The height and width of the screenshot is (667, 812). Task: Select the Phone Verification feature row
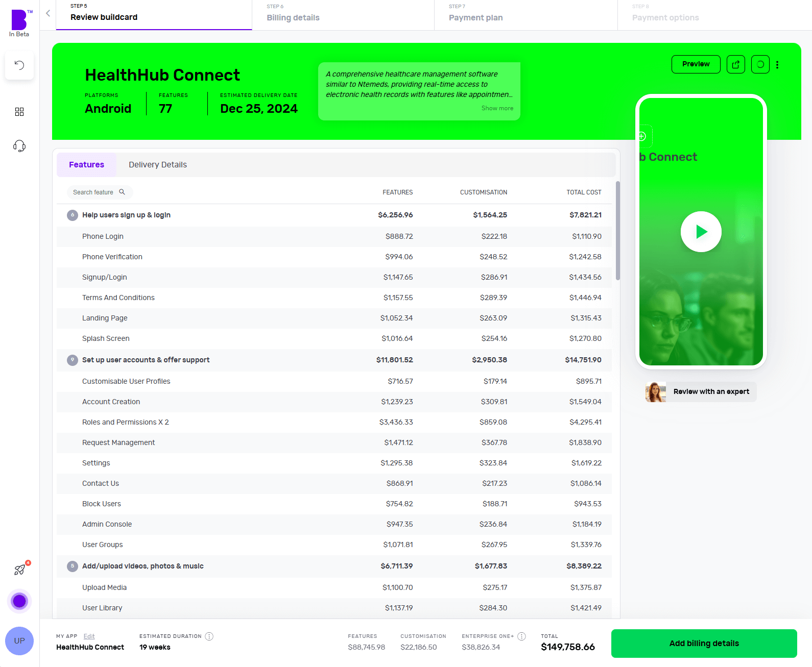point(334,257)
